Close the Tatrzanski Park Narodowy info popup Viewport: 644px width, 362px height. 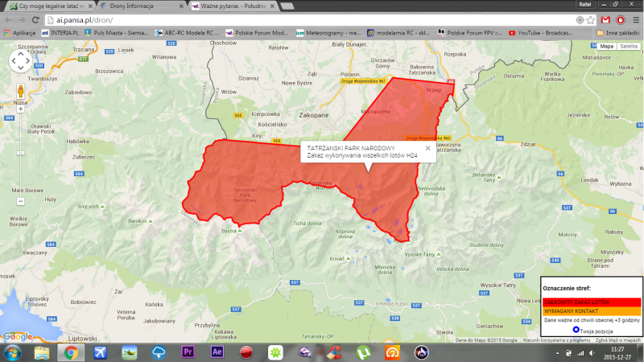(x=427, y=148)
